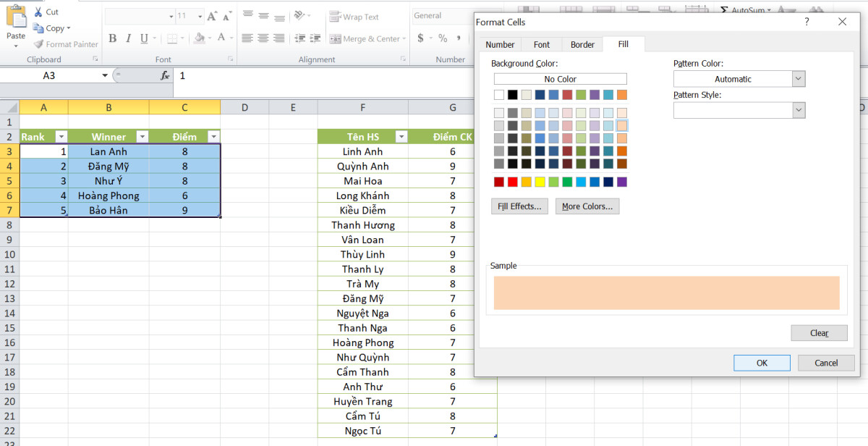
Task: Click the Fill Effects button
Action: tap(519, 206)
